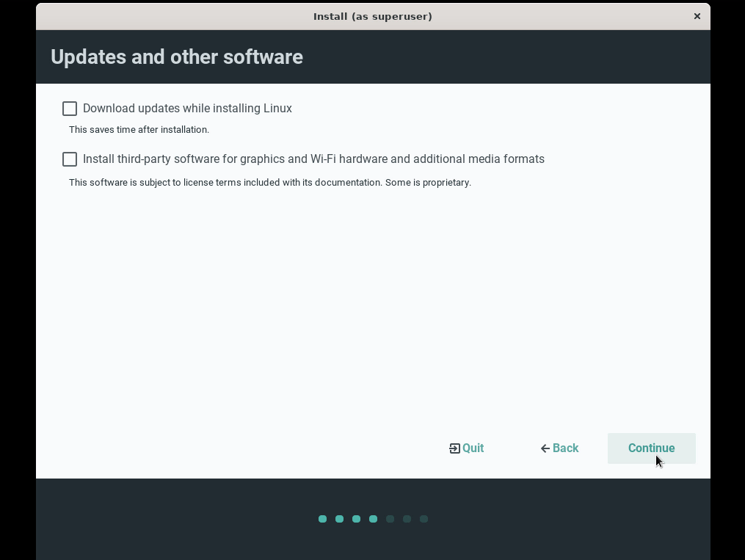Click the Continue button
This screenshot has width=745, height=560.
pyautogui.click(x=651, y=448)
